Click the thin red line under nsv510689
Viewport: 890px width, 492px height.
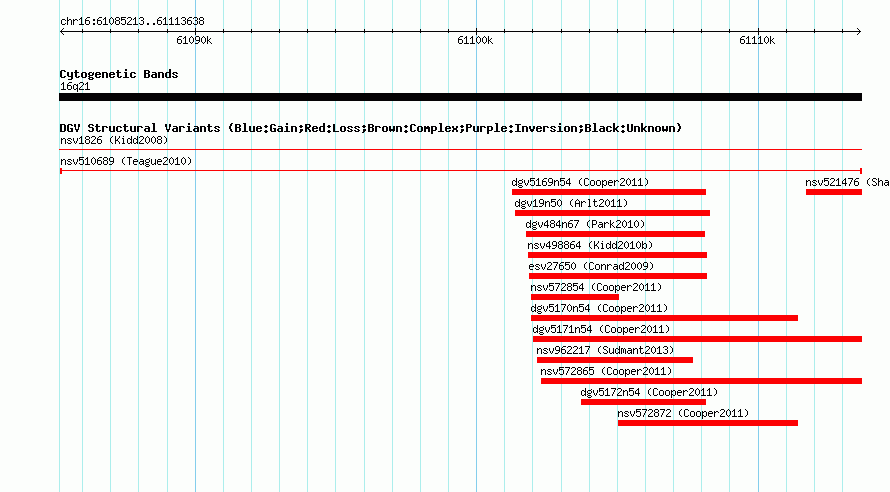[460, 171]
